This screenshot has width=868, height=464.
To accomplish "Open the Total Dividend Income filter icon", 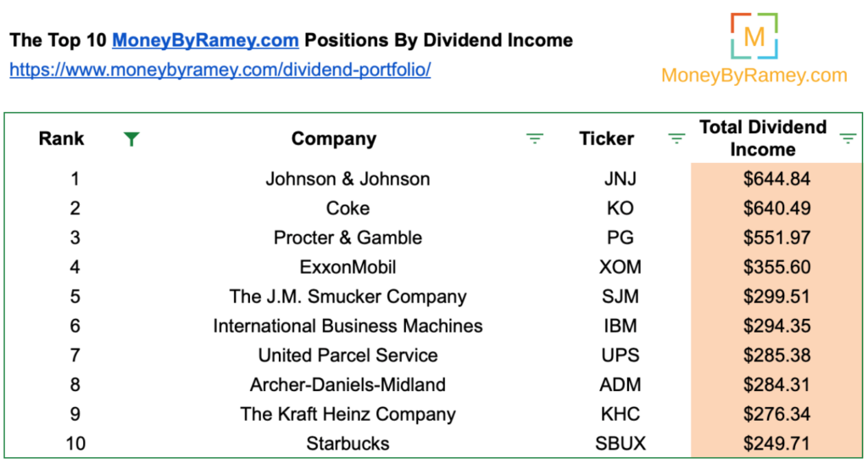I will click(x=848, y=138).
